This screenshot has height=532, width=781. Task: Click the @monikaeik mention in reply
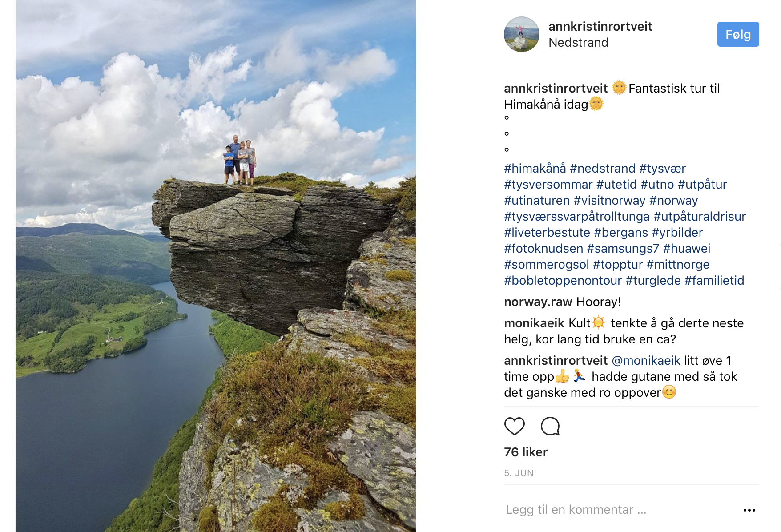pyautogui.click(x=646, y=361)
